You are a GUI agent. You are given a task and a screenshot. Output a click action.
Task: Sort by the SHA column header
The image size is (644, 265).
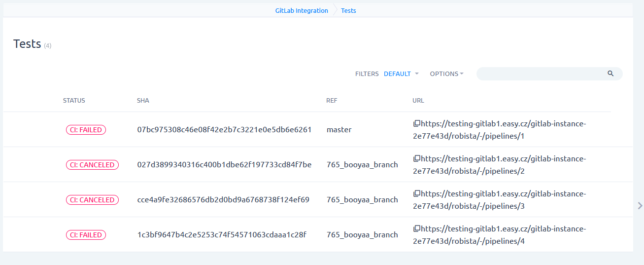(143, 101)
